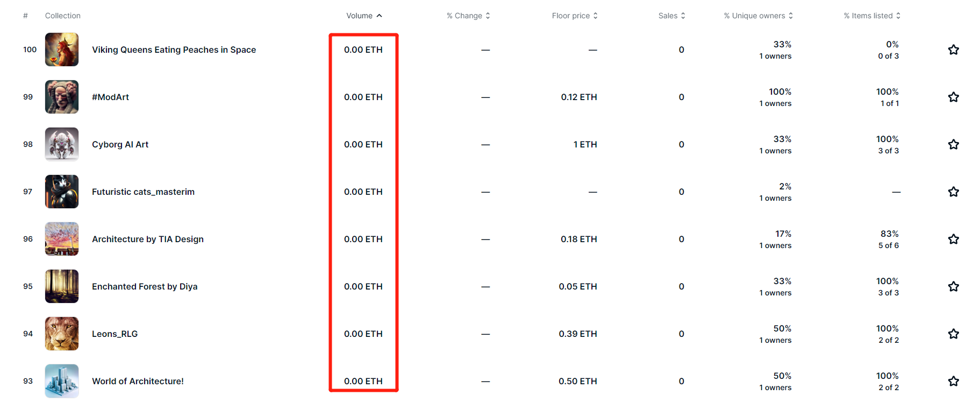Open the Leons_RLG lion thumbnail
980x402 pixels.
coord(62,334)
